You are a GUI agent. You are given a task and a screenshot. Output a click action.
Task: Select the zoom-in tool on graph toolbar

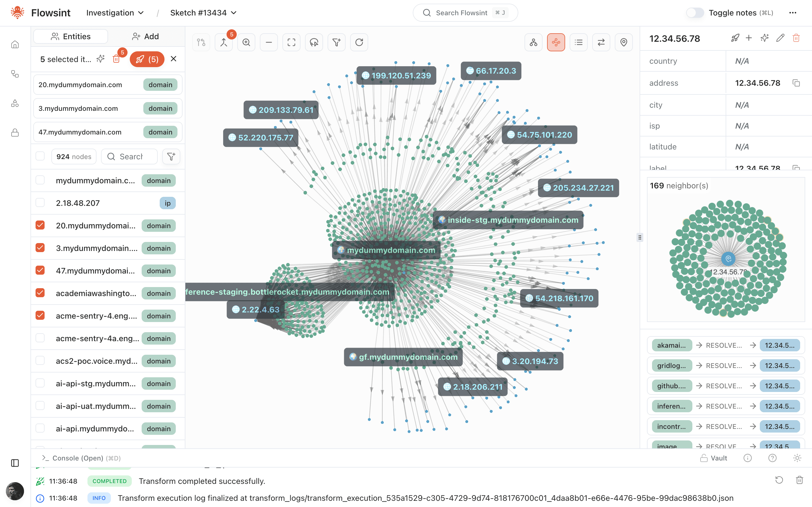[x=246, y=42]
